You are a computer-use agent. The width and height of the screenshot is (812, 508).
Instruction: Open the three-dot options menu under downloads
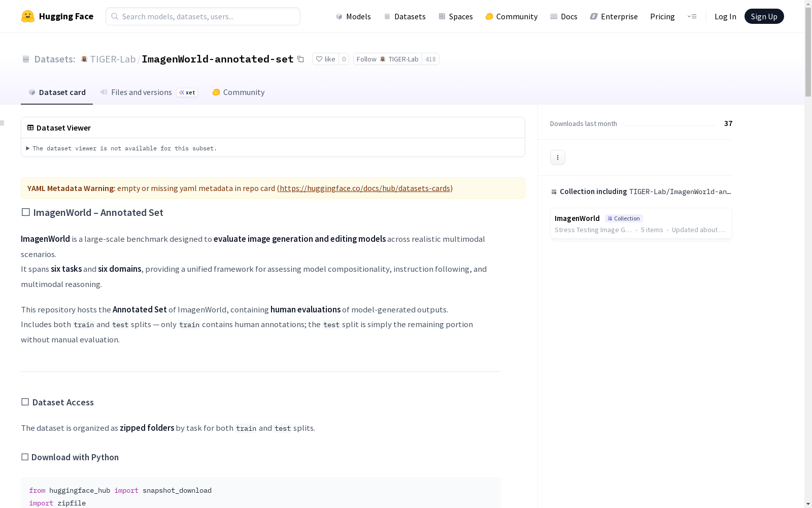click(x=558, y=157)
